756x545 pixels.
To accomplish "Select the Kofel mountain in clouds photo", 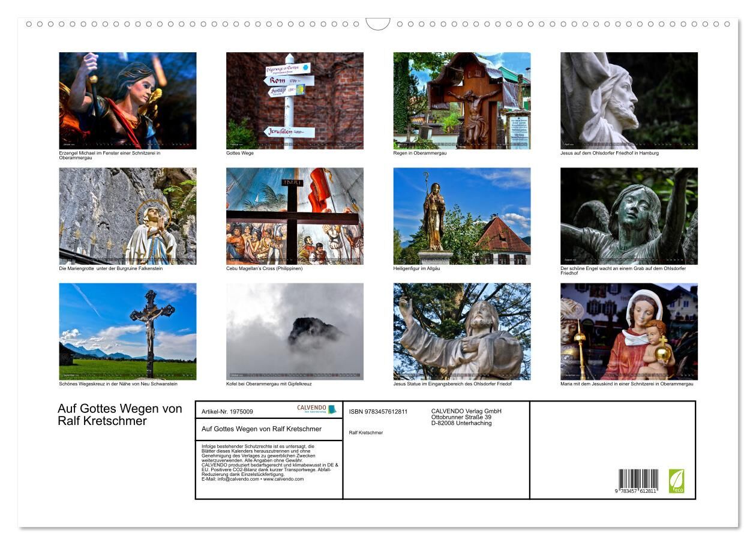I will [295, 331].
